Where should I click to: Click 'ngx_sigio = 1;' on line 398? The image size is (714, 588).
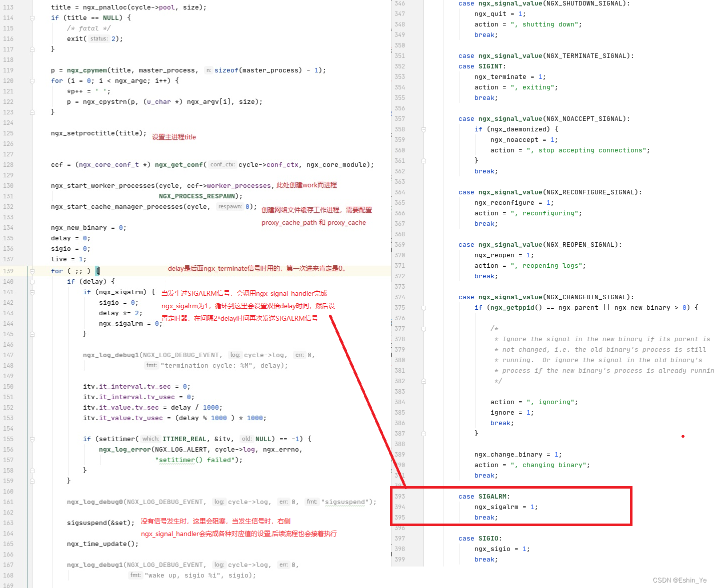coord(502,549)
